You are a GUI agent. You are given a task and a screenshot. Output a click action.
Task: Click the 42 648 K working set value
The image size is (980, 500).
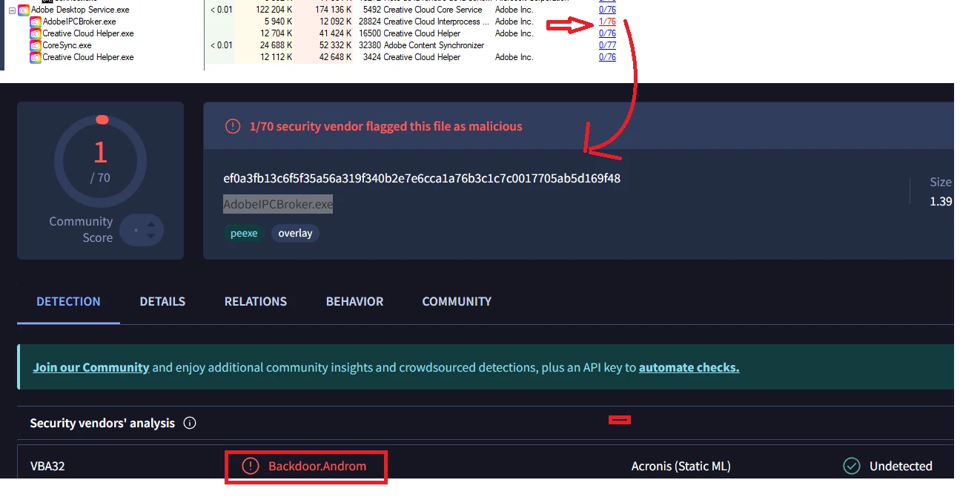coord(336,57)
